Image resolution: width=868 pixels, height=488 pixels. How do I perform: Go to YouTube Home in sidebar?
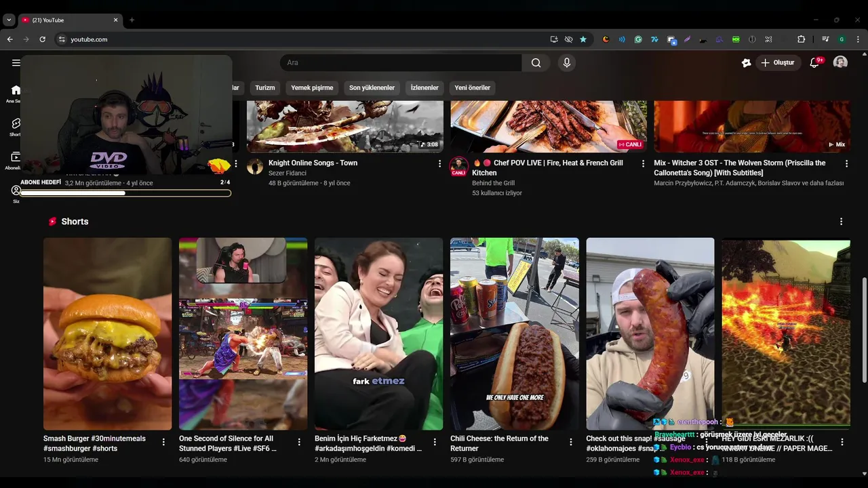(16, 94)
